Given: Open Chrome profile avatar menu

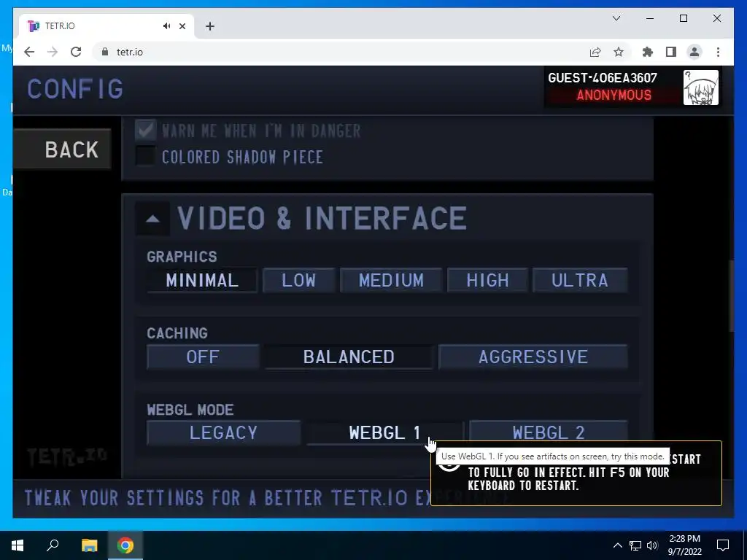Looking at the screenshot, I should tap(694, 52).
